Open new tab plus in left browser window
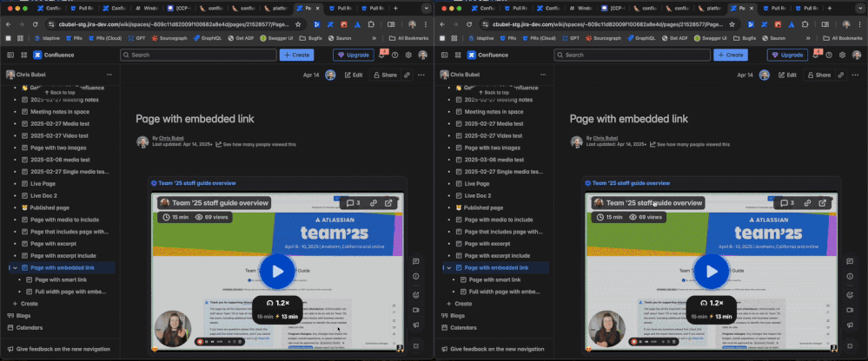Screen dimensions: 868x361 pos(395,9)
